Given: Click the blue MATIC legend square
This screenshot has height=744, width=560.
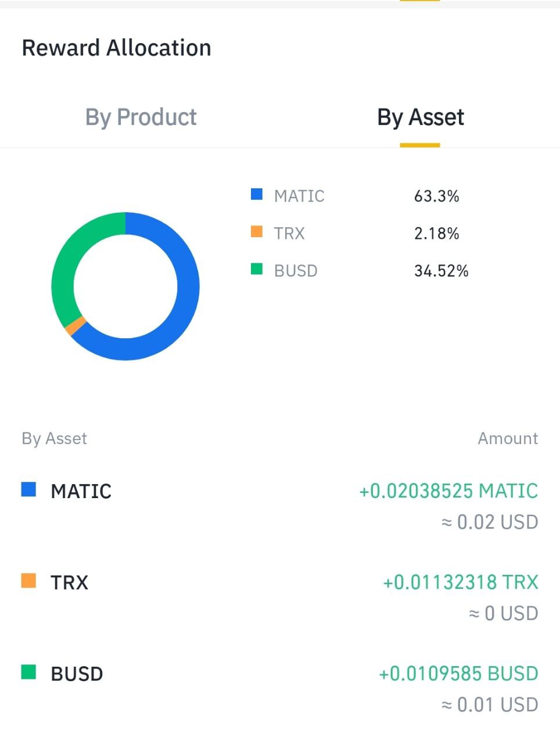Looking at the screenshot, I should click(257, 194).
